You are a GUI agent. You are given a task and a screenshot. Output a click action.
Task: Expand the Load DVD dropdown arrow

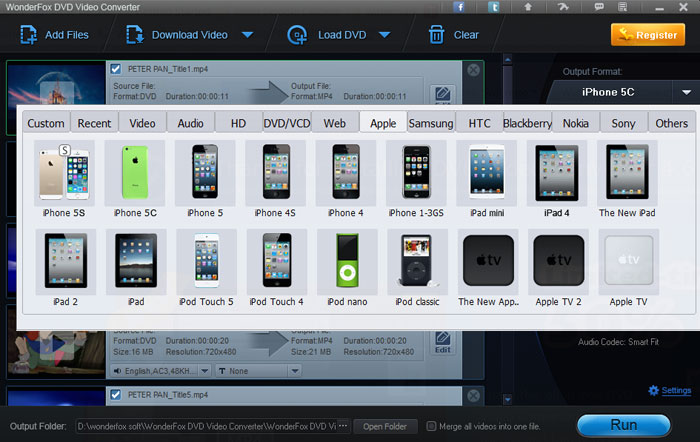[x=384, y=35]
